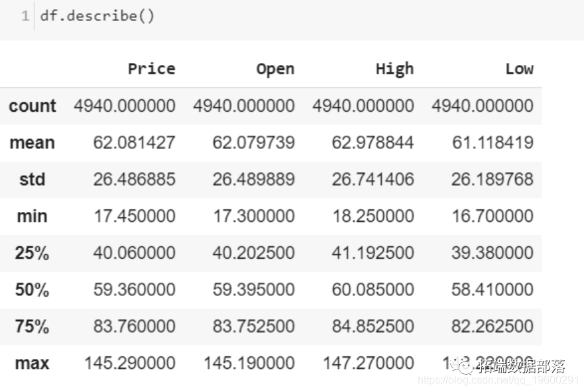Select the Open column header
The image size is (584, 392).
pos(275,69)
